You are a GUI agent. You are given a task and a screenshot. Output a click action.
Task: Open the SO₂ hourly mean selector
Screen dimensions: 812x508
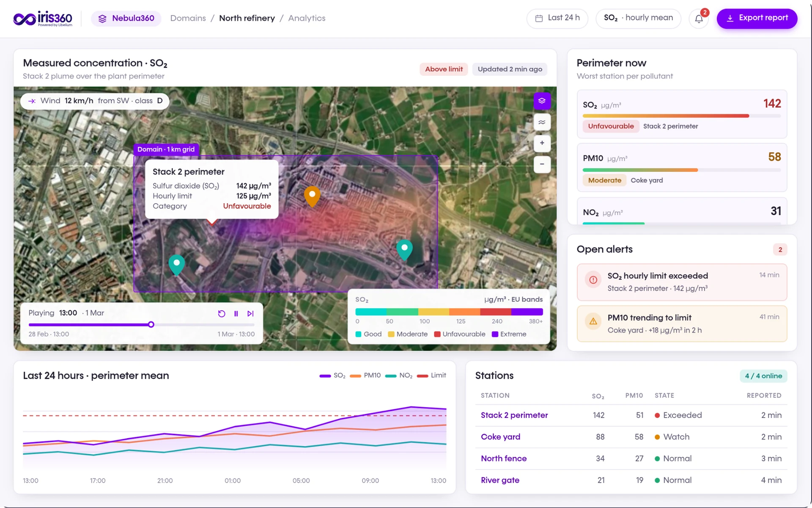(x=638, y=18)
